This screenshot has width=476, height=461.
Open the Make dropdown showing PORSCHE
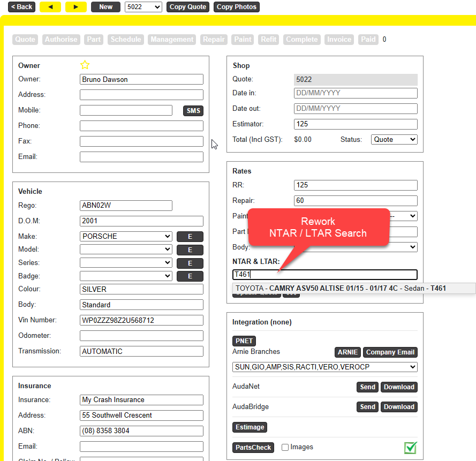click(x=126, y=236)
